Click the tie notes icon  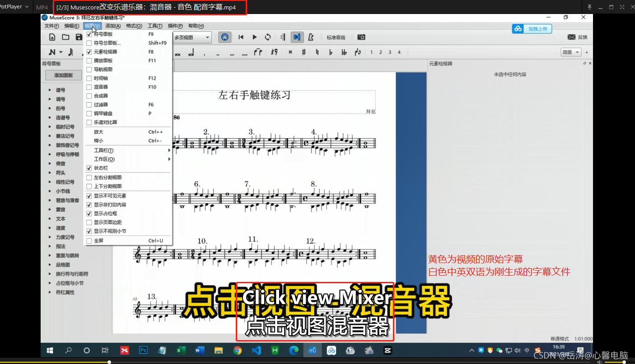point(258,52)
